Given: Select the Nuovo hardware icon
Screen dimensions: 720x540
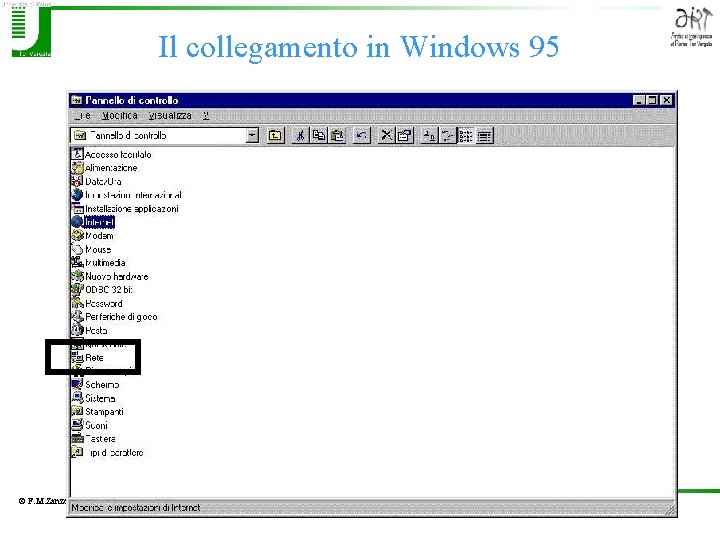Looking at the screenshot, I should tap(77, 276).
